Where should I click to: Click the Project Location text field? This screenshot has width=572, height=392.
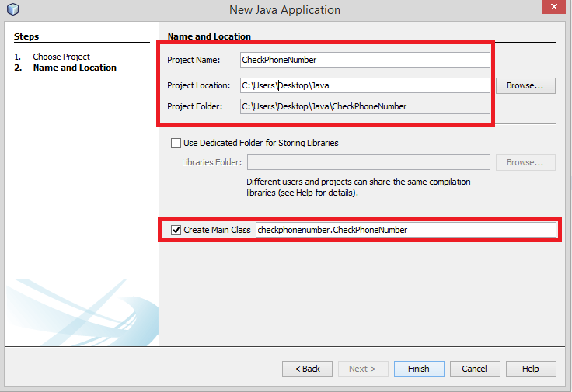pos(364,85)
